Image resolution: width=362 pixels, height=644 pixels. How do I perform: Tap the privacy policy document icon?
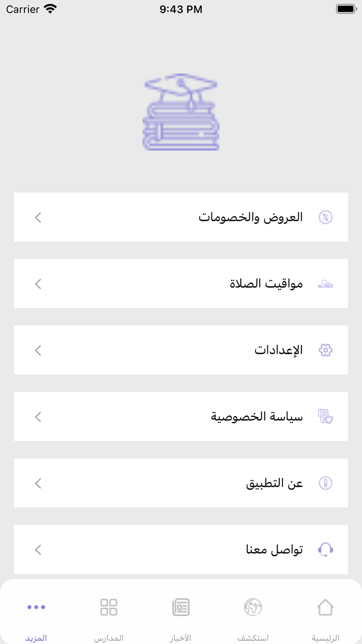(x=325, y=417)
